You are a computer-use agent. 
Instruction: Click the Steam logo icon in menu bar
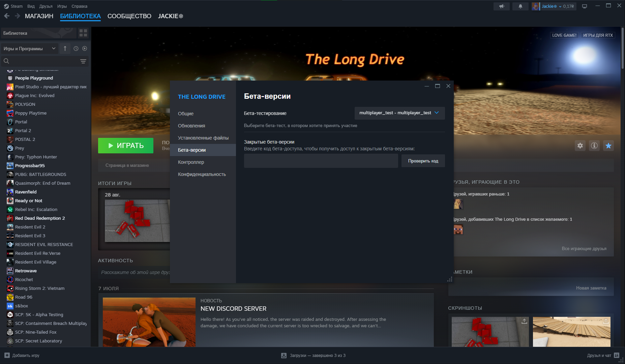(x=6, y=6)
